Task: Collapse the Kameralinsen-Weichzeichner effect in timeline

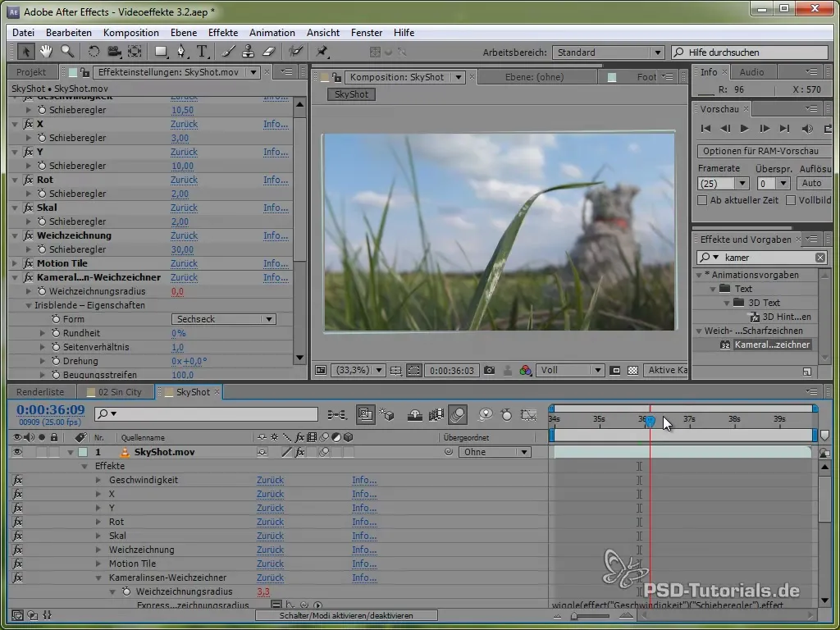Action: 98,578
